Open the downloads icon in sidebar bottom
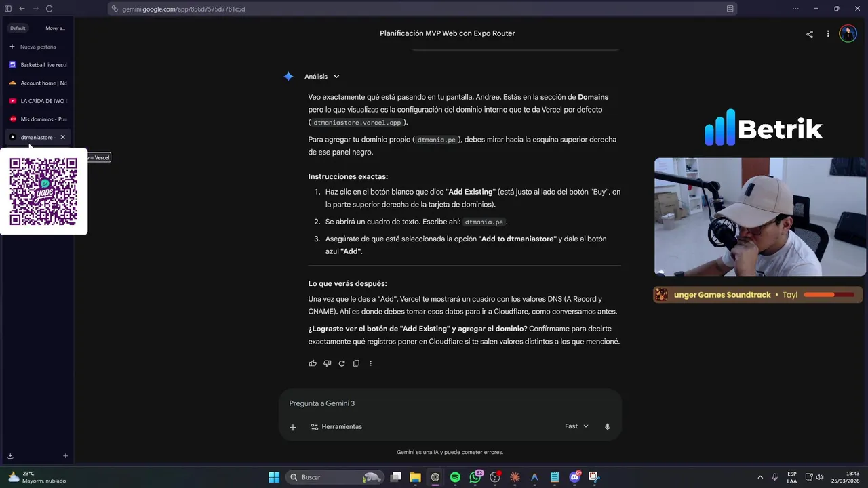The image size is (868, 488). [10, 456]
